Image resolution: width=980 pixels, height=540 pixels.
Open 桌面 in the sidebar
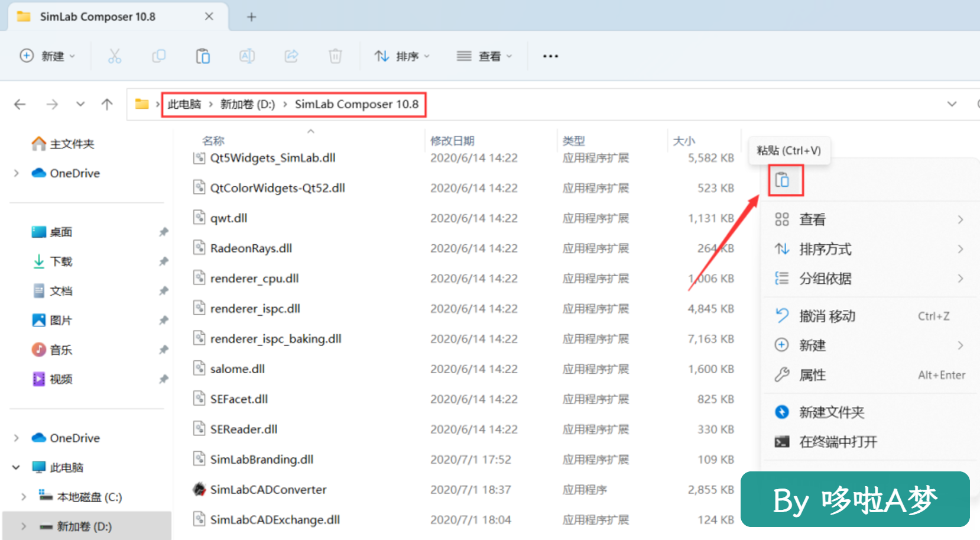point(52,232)
